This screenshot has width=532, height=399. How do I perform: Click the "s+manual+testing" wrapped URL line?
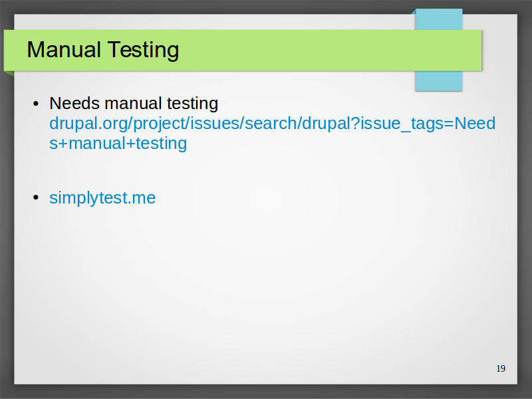coord(118,143)
